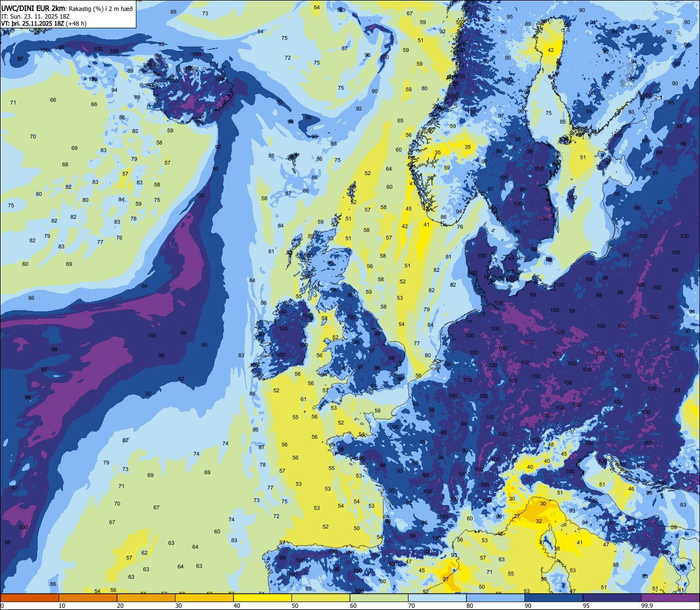Click the purple above-99.9 legend swatch
Image resolution: width=700 pixels, height=610 pixels.
[670, 597]
